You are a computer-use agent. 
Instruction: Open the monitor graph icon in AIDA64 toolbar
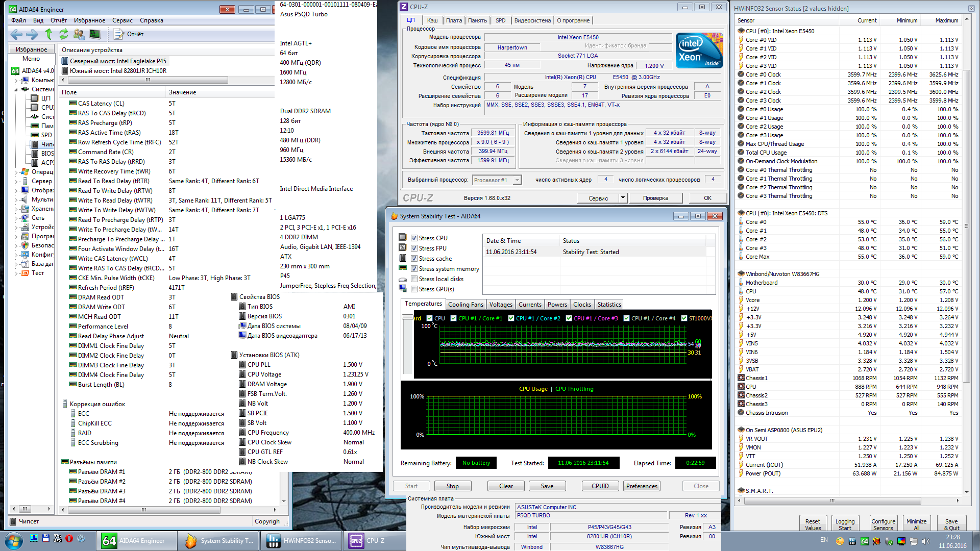(x=95, y=34)
